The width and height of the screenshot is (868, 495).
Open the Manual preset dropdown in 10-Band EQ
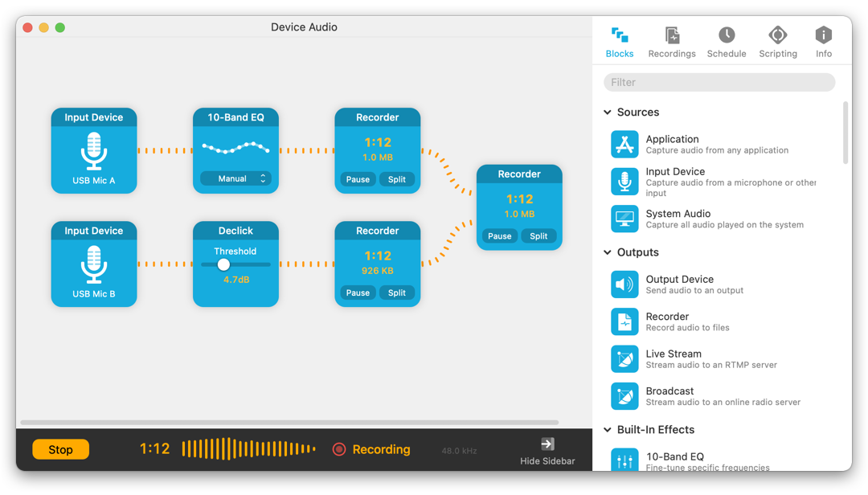[x=235, y=178]
